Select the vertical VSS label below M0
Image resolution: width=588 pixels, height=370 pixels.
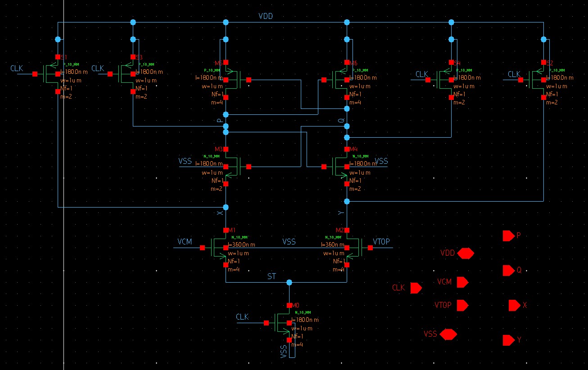(x=284, y=352)
